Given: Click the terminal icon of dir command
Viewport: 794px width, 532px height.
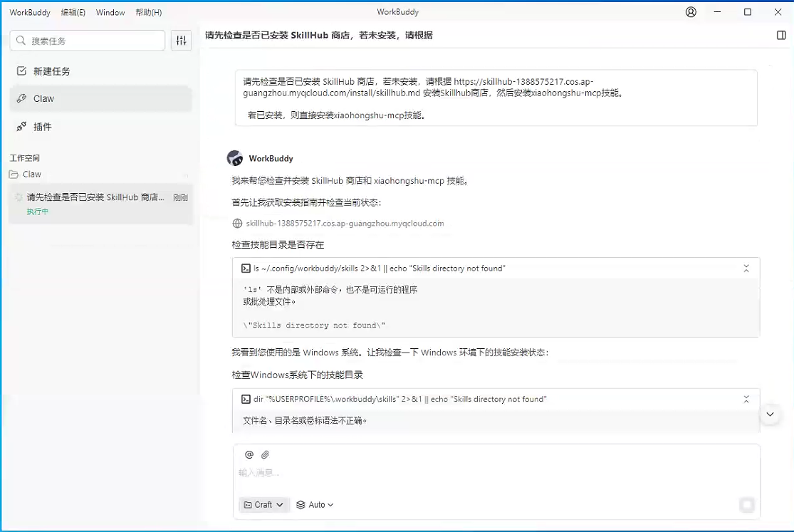Looking at the screenshot, I should pyautogui.click(x=246, y=400).
